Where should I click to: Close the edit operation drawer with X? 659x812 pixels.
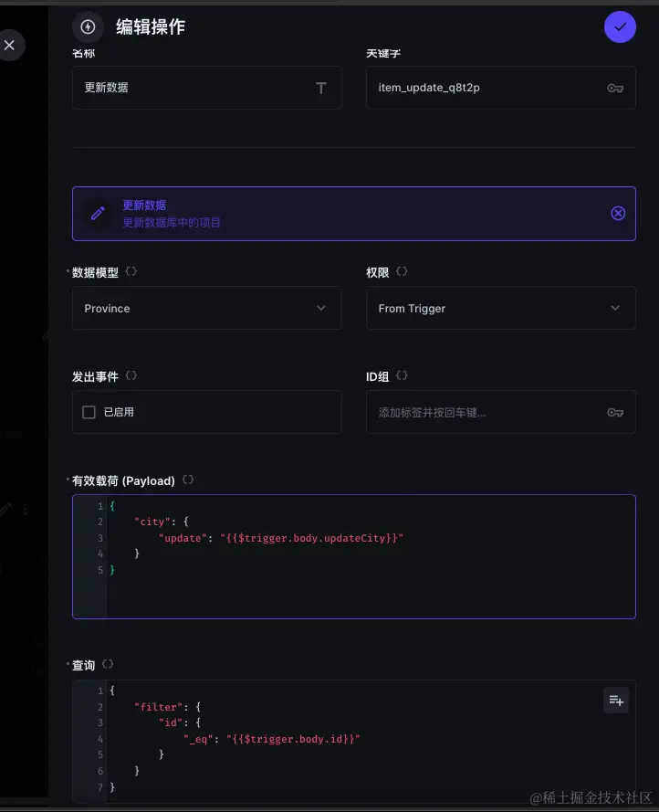10,45
